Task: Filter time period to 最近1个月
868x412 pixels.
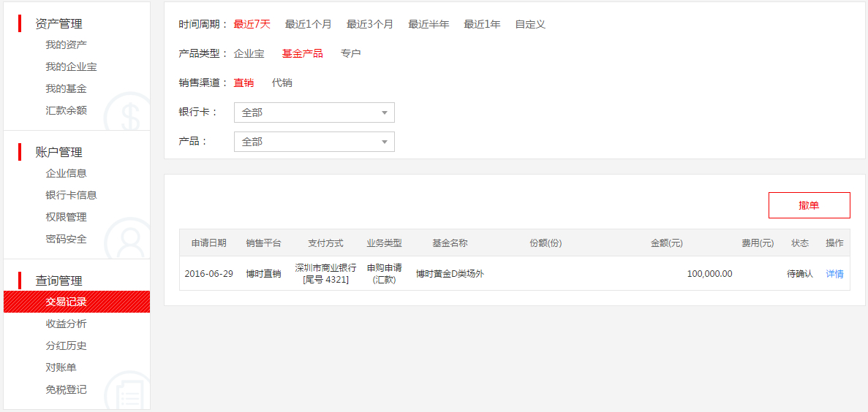Action: [308, 24]
